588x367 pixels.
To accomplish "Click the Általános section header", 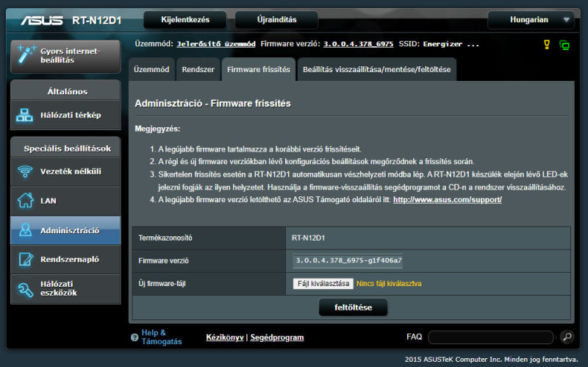I will coord(67,91).
